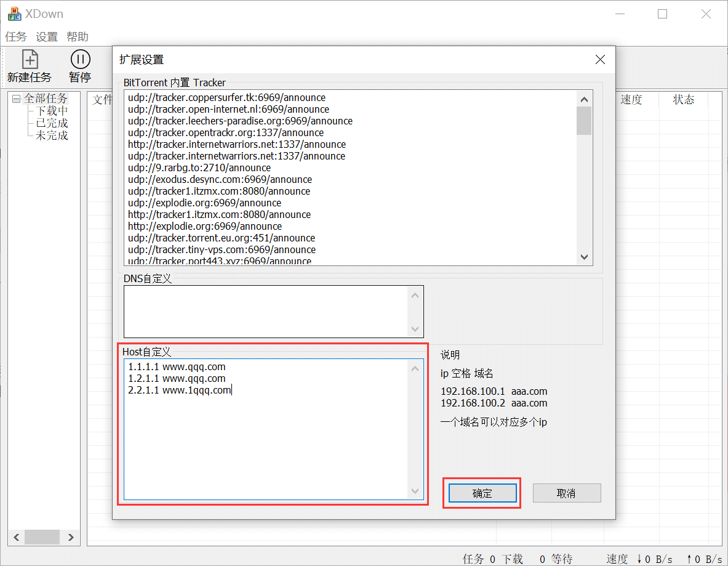Screen dimensions: 728x566
Task: Open the 设置 menu
Action: [x=46, y=36]
